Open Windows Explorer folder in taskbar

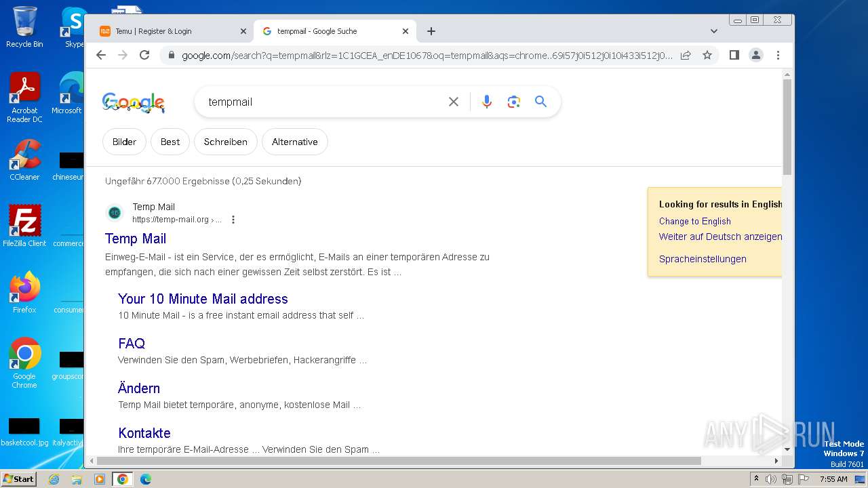tap(77, 479)
